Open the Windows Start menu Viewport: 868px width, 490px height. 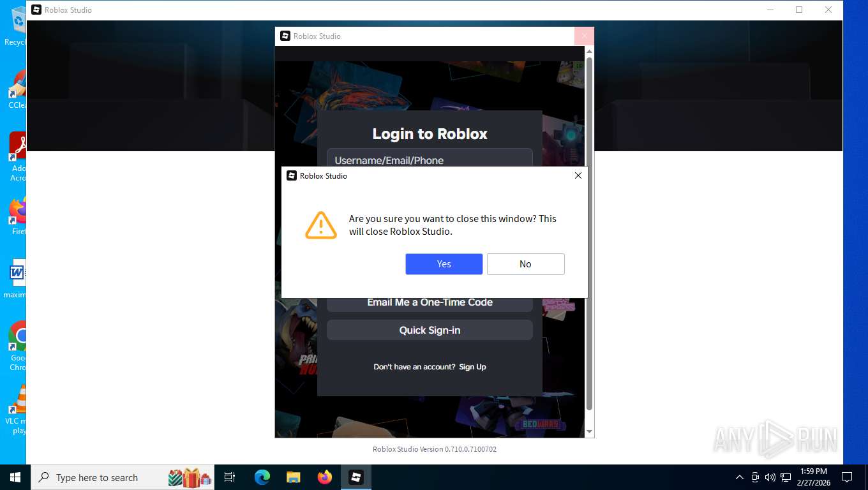pos(15,477)
